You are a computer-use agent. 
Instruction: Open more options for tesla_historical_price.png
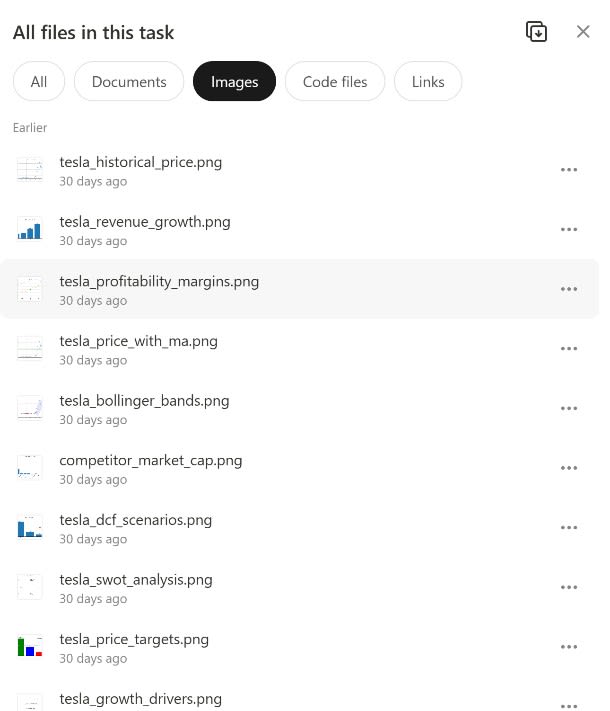click(x=569, y=170)
